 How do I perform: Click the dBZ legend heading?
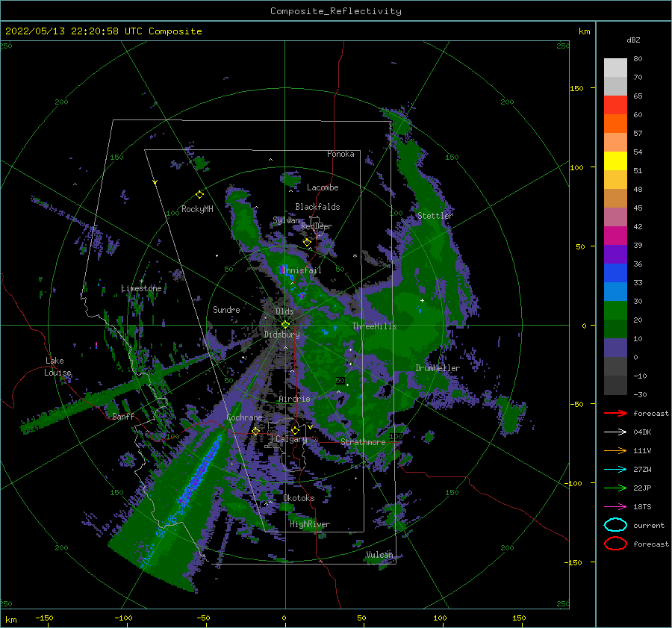coord(633,40)
